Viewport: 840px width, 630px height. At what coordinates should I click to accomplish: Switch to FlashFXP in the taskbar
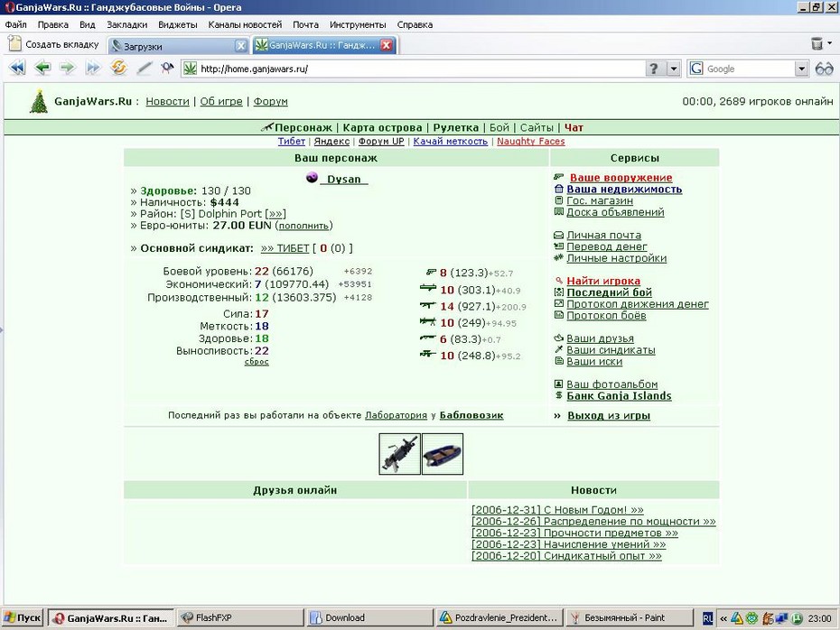[x=239, y=617]
